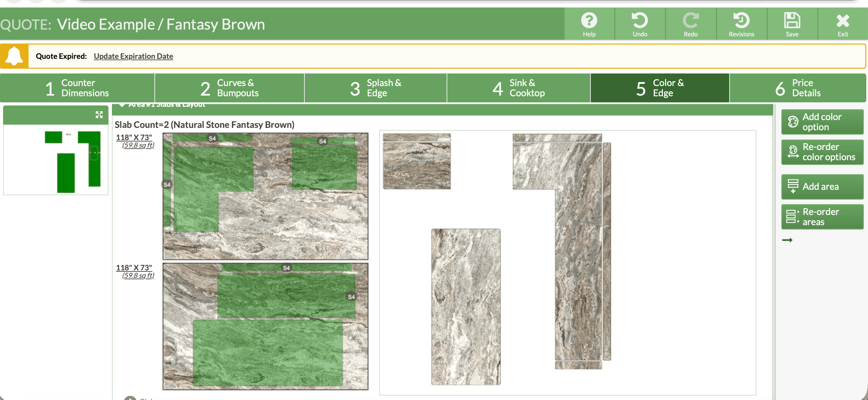The height and width of the screenshot is (400, 868).
Task: Click the small rectangular countertop preview
Action: point(417,166)
